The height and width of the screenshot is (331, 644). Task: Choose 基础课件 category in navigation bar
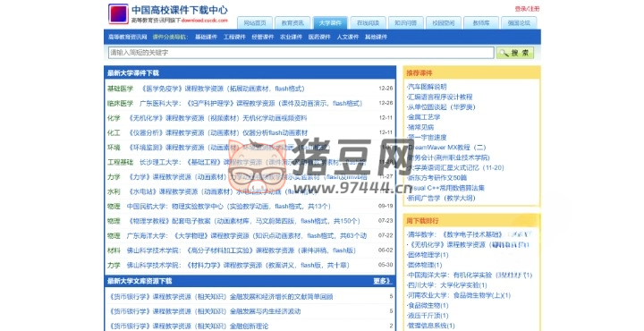[x=206, y=37]
